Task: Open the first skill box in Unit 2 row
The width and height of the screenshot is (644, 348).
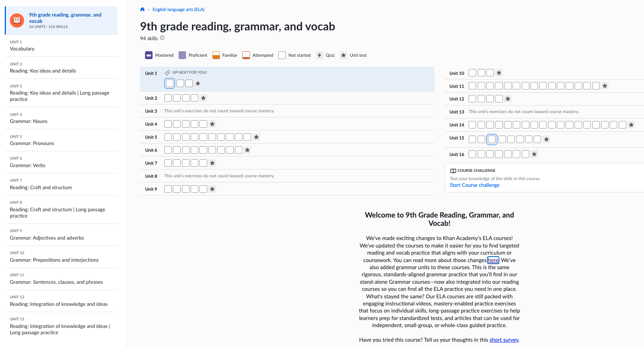Action: (168, 98)
